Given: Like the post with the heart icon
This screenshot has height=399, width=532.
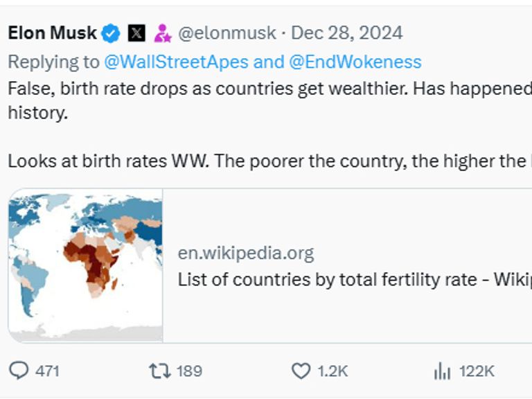Looking at the screenshot, I should [301, 371].
